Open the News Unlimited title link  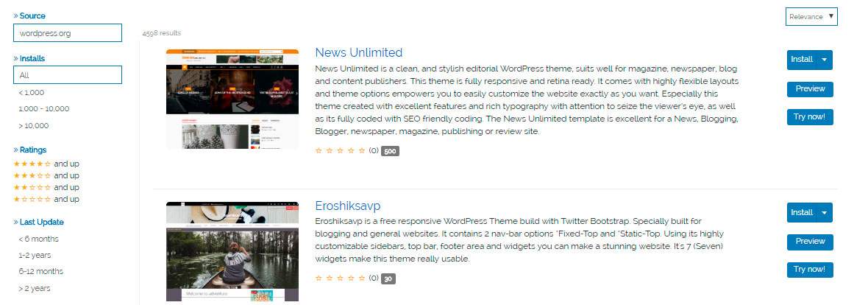point(359,53)
